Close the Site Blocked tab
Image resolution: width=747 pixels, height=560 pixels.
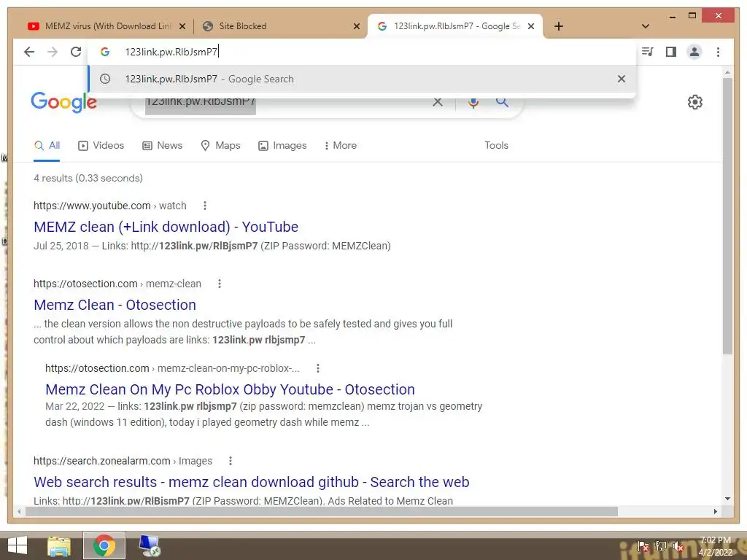[x=356, y=27]
